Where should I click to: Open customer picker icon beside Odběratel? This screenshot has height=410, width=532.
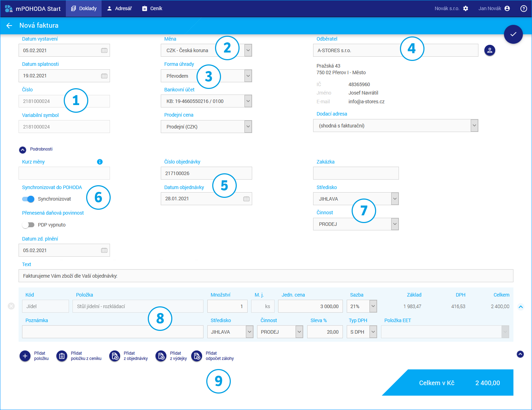(x=490, y=50)
